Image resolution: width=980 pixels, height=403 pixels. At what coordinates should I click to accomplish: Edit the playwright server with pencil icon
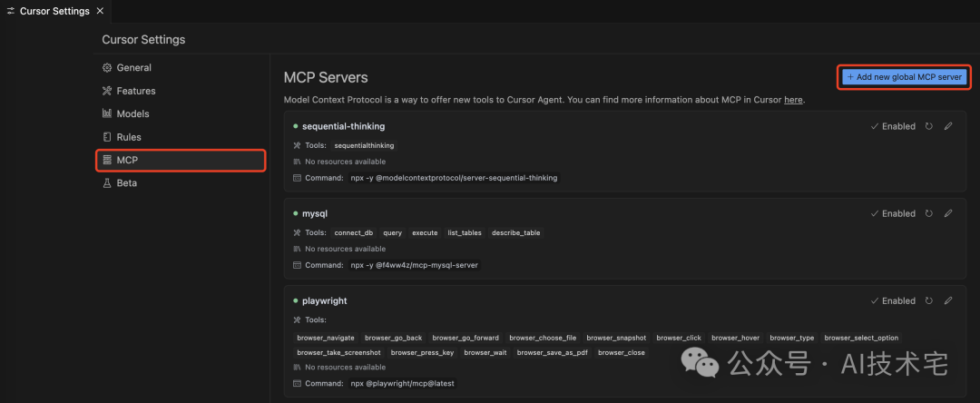coord(948,300)
